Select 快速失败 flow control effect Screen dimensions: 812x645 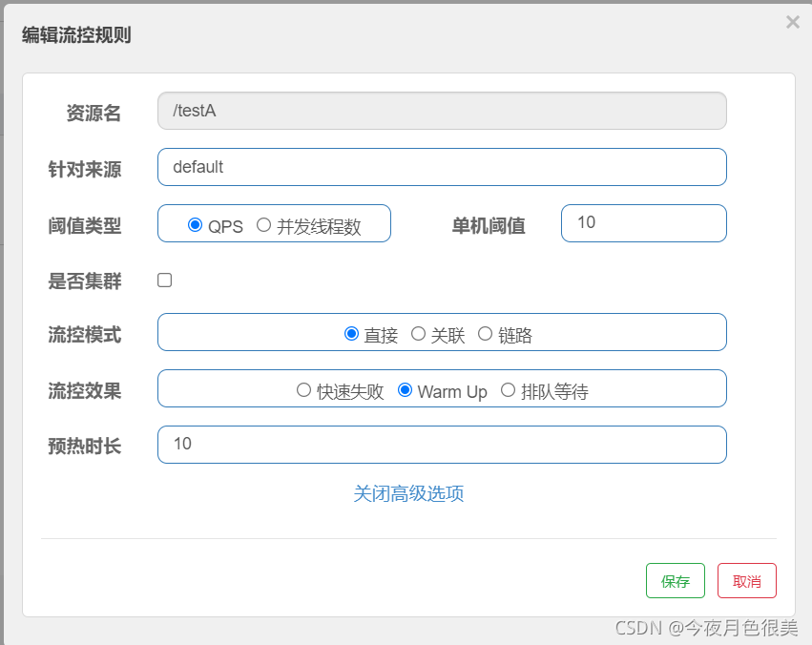(303, 389)
